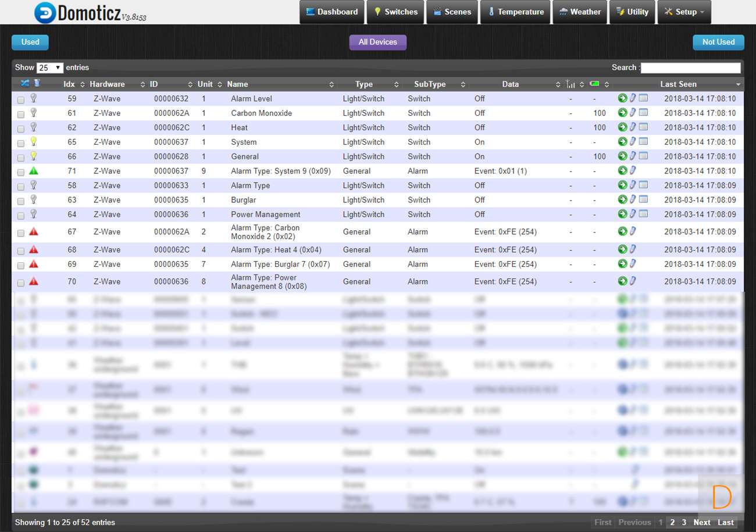Open the log icon for Heat device
The image size is (756, 532).
(643, 127)
